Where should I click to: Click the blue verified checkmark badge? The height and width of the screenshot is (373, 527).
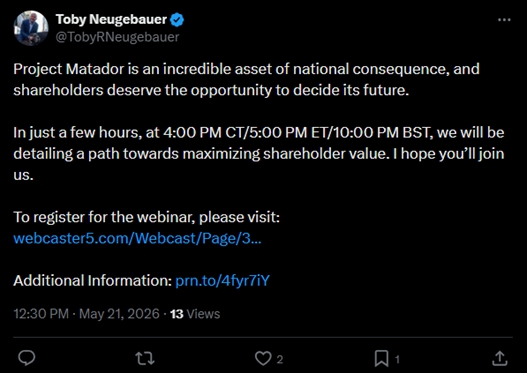tap(177, 20)
